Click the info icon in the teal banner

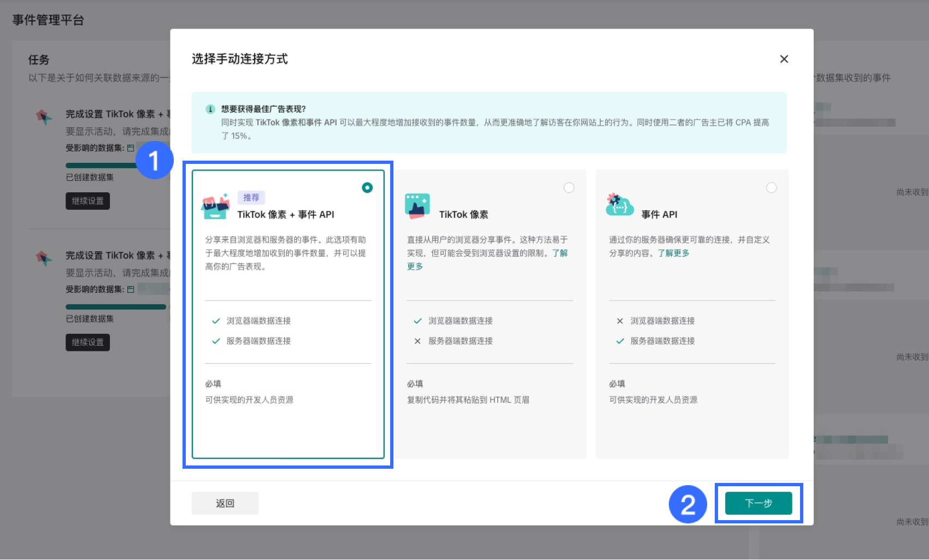pyautogui.click(x=211, y=109)
